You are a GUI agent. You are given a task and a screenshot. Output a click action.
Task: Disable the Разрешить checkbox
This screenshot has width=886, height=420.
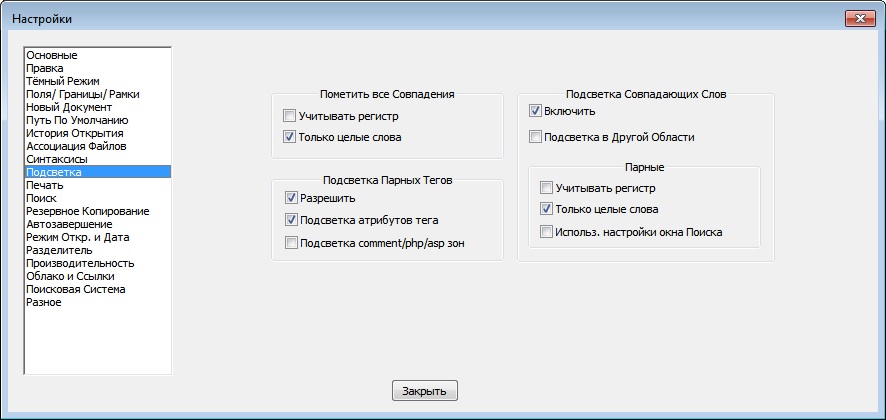[292, 199]
